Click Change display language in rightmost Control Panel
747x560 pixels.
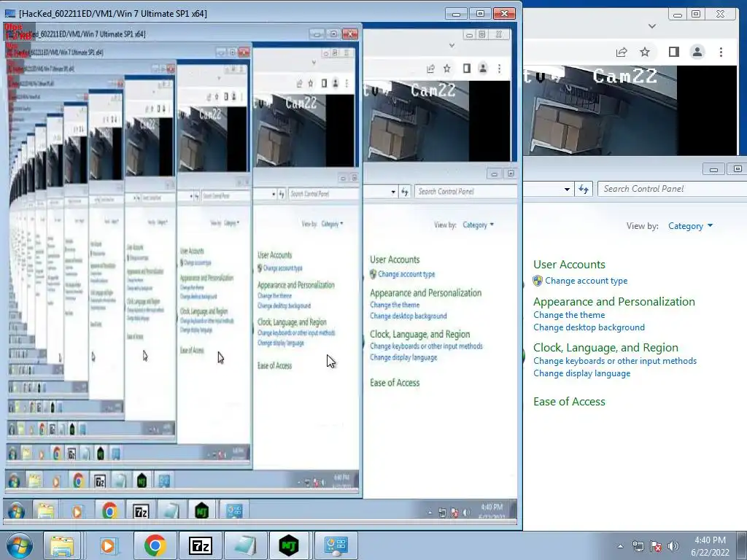tap(581, 373)
